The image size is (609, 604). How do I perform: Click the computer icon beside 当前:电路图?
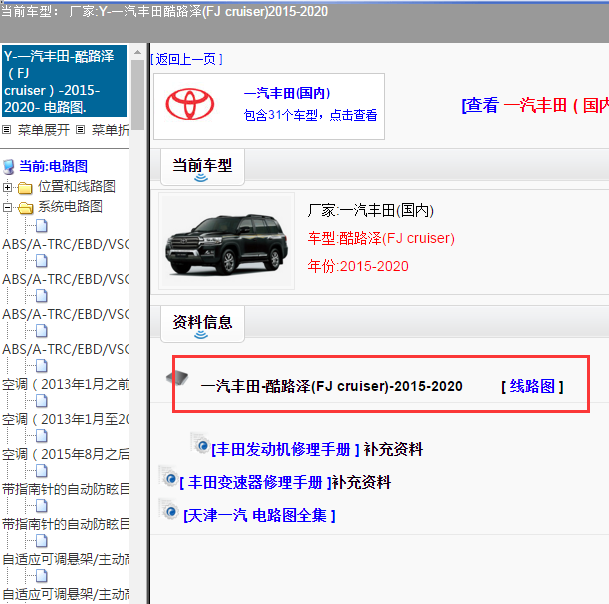9,167
